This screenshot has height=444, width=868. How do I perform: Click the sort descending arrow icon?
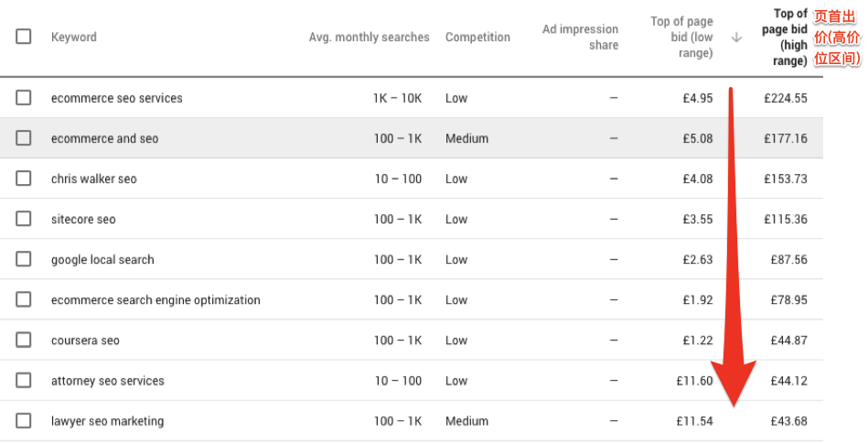point(736,38)
